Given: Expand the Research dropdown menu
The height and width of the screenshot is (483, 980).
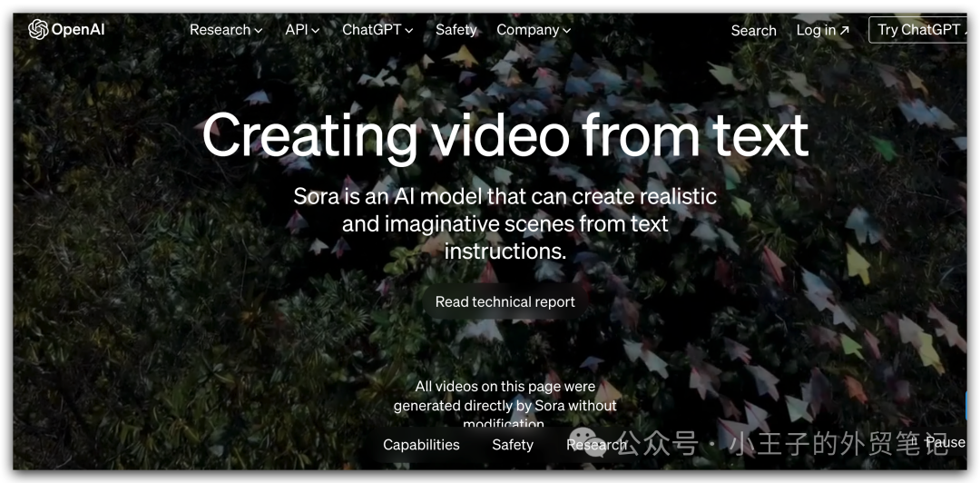Looking at the screenshot, I should coord(226,30).
